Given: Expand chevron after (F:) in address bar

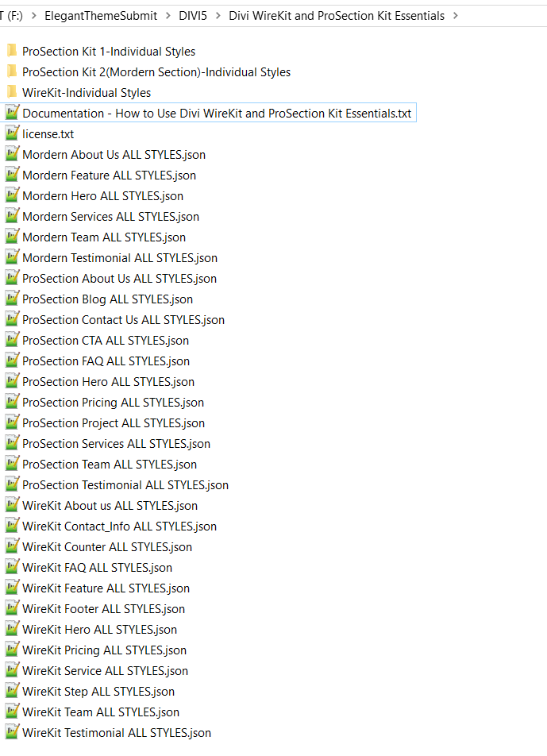Looking at the screenshot, I should point(33,16).
